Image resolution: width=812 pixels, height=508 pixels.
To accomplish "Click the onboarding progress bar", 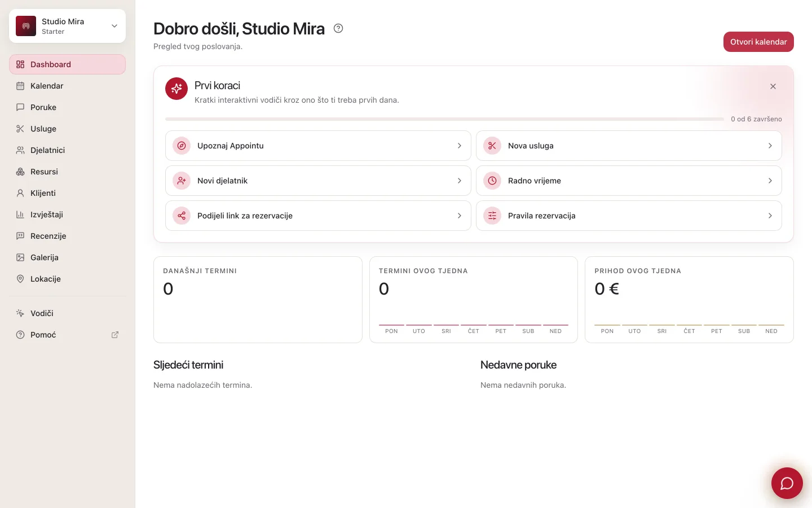I will [x=444, y=119].
